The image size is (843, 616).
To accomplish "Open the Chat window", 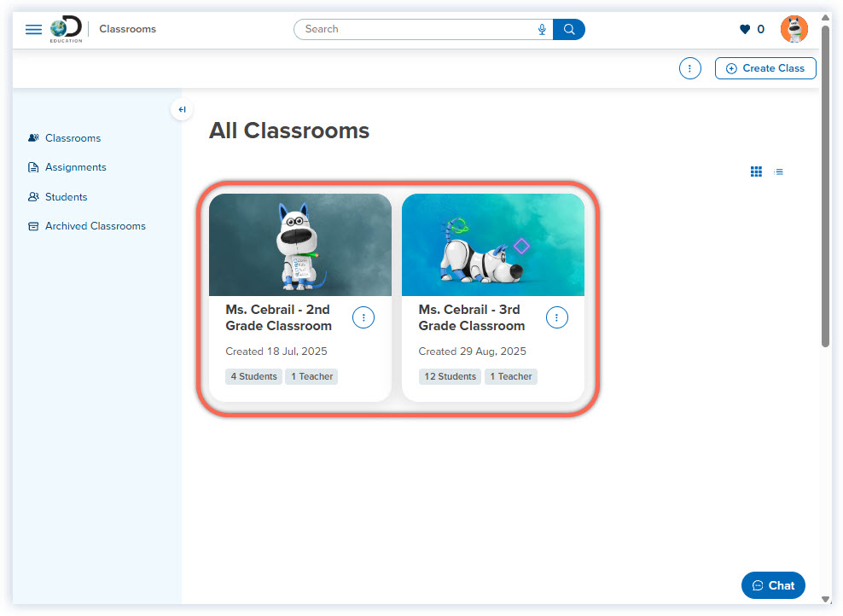I will tap(773, 585).
